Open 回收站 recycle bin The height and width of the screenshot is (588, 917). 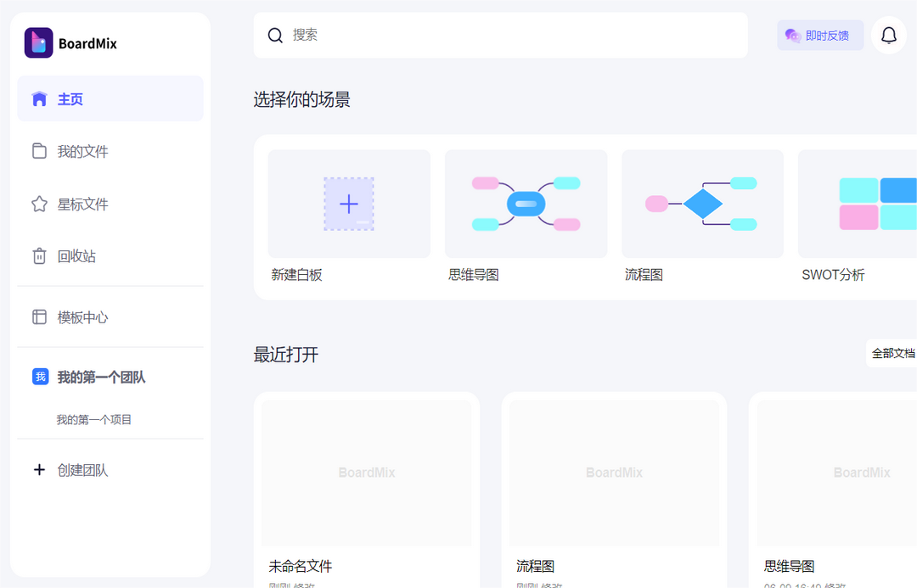pyautogui.click(x=110, y=256)
